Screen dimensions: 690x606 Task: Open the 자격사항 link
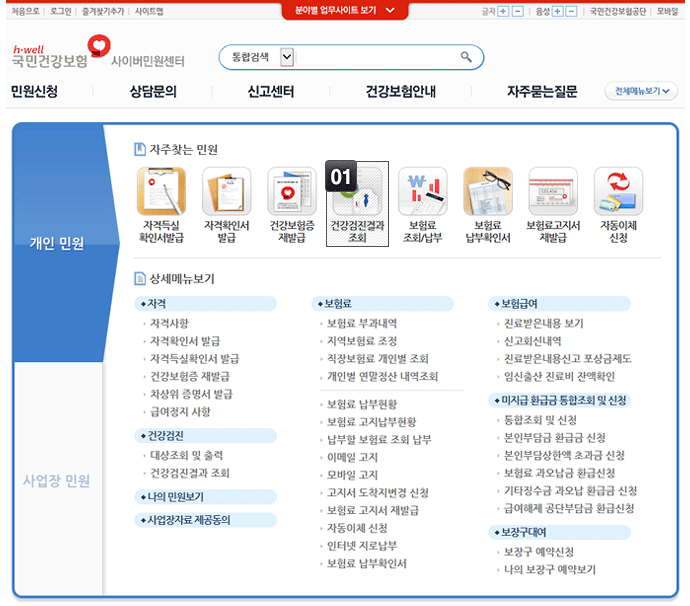click(x=169, y=323)
